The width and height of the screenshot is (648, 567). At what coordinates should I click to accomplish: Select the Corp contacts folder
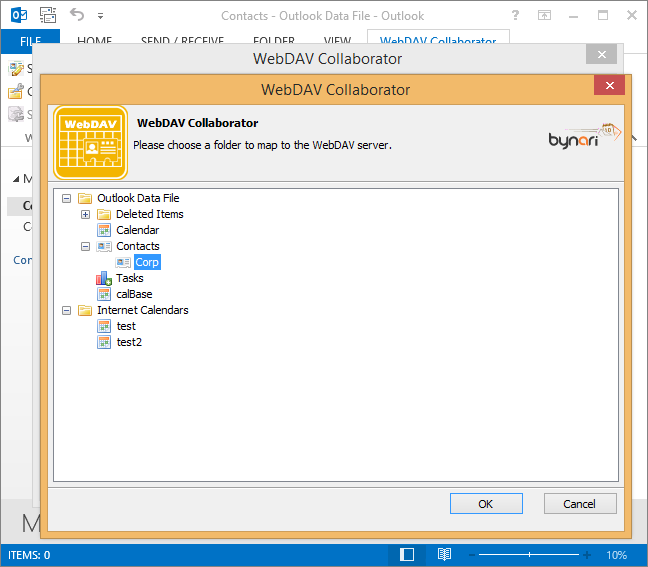click(147, 262)
